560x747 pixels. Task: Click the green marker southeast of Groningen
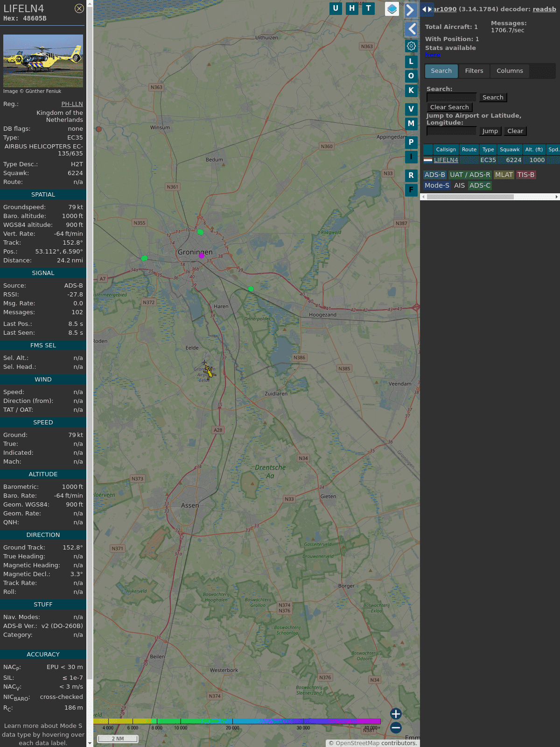click(x=251, y=289)
